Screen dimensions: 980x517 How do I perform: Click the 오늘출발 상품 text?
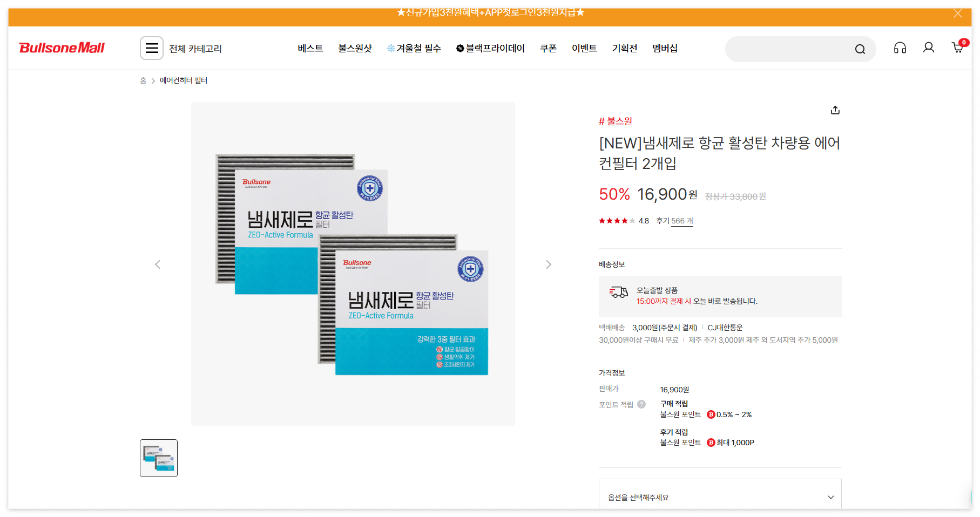click(x=657, y=290)
